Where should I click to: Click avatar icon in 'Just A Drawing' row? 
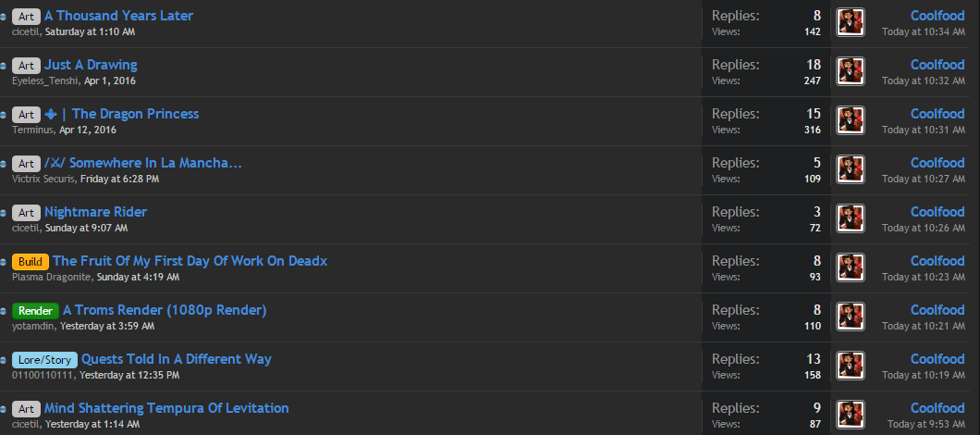(x=850, y=72)
